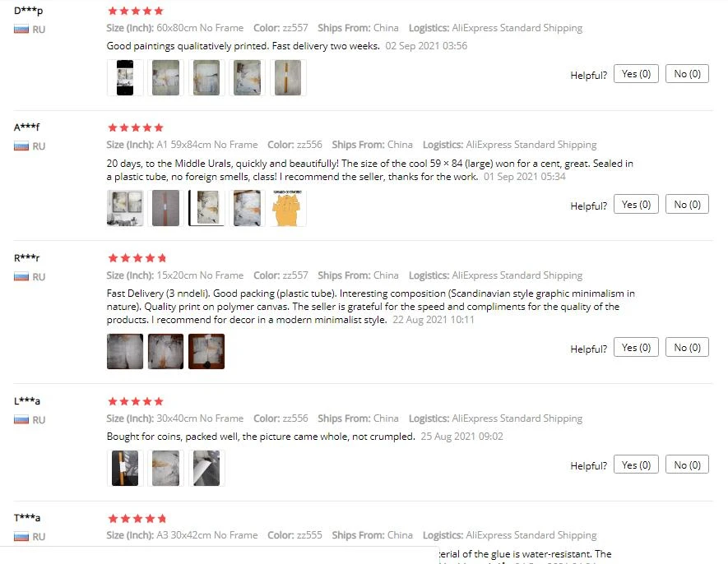The width and height of the screenshot is (728, 564).
Task: Click the five-star rating of L***a's review
Action: (136, 401)
